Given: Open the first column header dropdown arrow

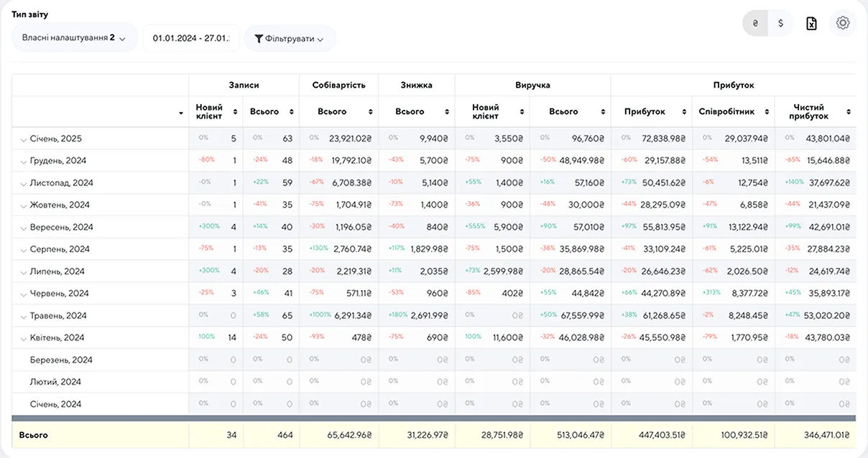Looking at the screenshot, I should click(x=180, y=113).
